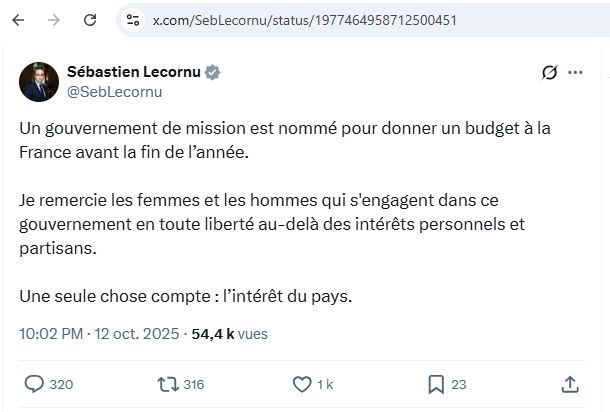Open the Grok explain-this-post icon

point(548,73)
